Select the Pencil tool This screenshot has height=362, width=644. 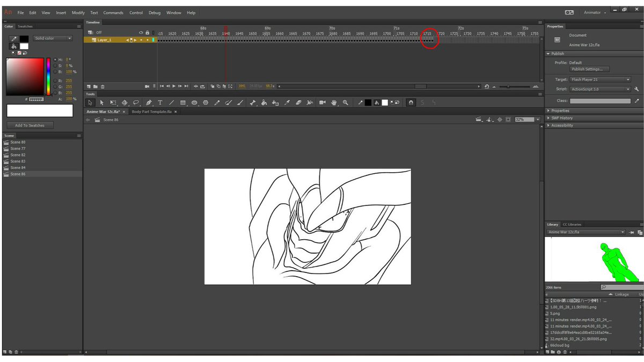point(217,102)
